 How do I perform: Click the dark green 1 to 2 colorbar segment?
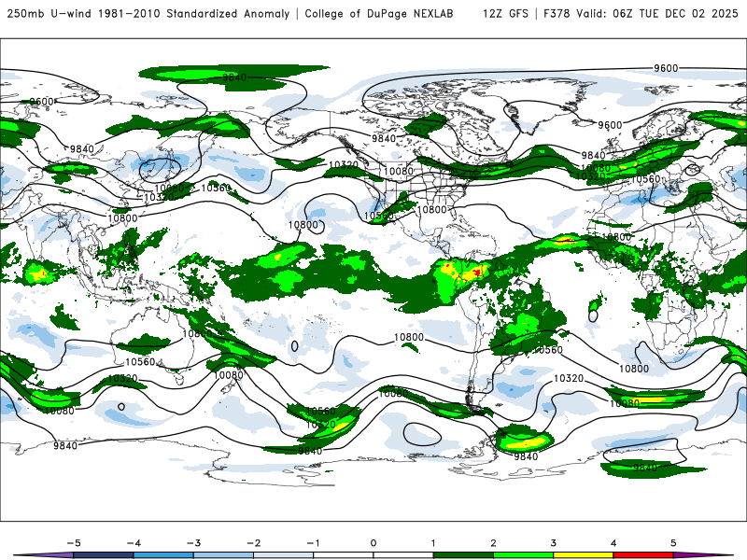pos(463,555)
